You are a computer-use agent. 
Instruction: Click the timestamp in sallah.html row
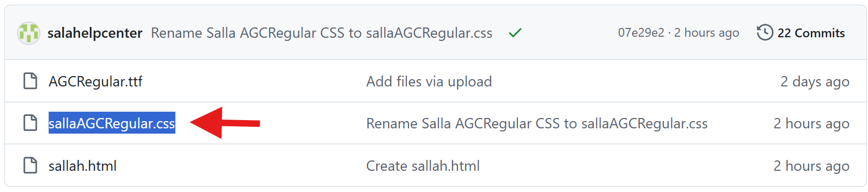[x=811, y=166]
